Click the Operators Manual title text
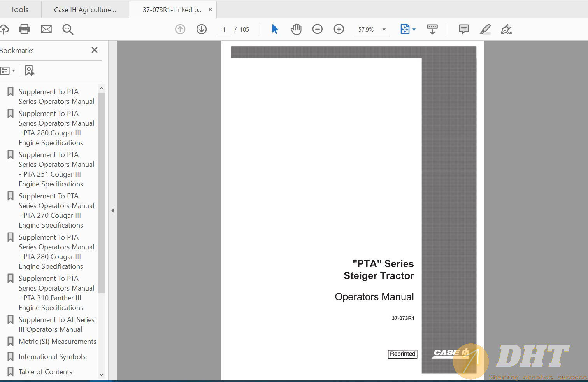The width and height of the screenshot is (588, 382). tap(374, 297)
